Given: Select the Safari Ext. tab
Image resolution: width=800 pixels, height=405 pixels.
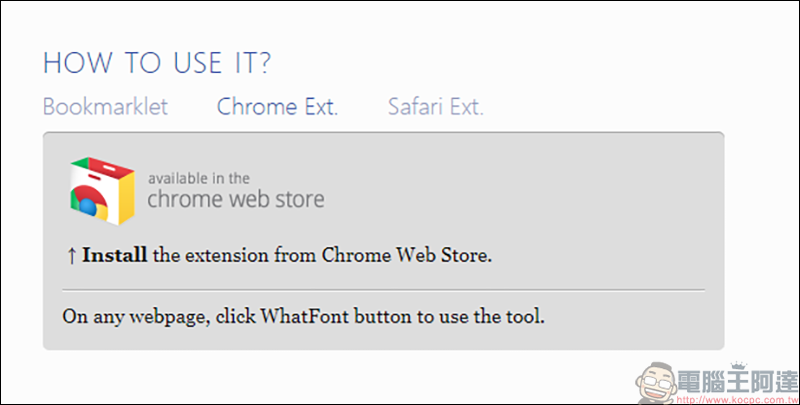Looking at the screenshot, I should click(x=436, y=107).
